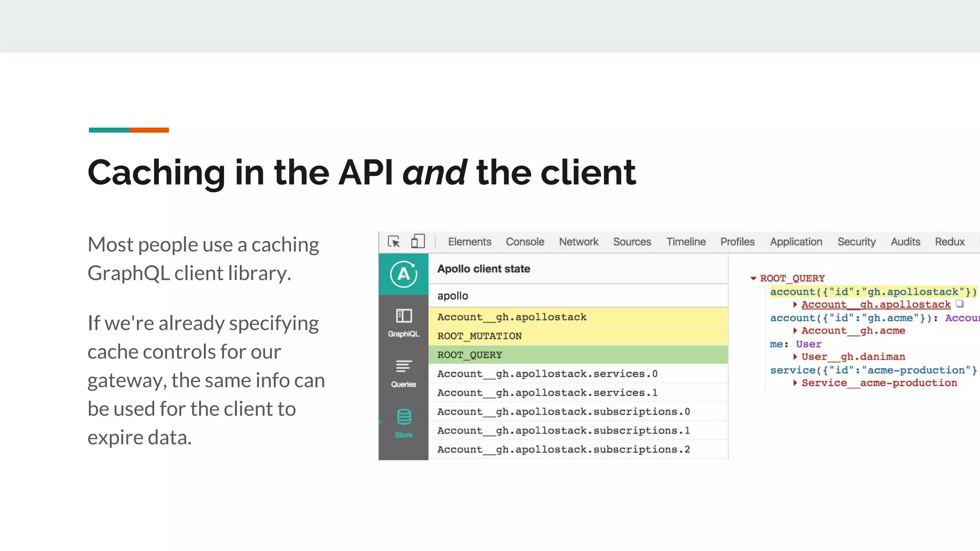Switch to the Profiles tab
This screenshot has width=980, height=551.
click(x=737, y=242)
